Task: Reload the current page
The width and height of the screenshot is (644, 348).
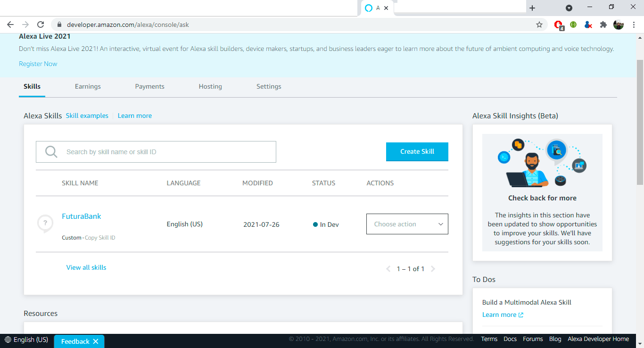Action: pos(41,25)
